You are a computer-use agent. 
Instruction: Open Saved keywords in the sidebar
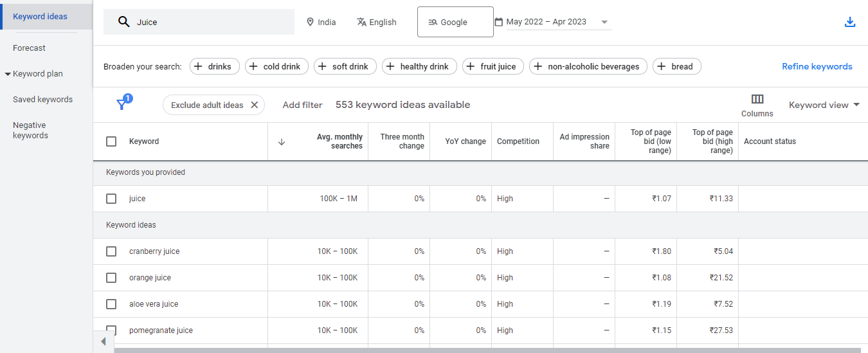(42, 100)
